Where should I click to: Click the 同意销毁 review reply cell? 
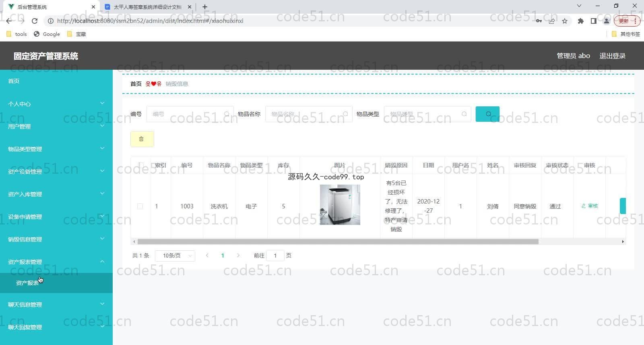click(525, 206)
